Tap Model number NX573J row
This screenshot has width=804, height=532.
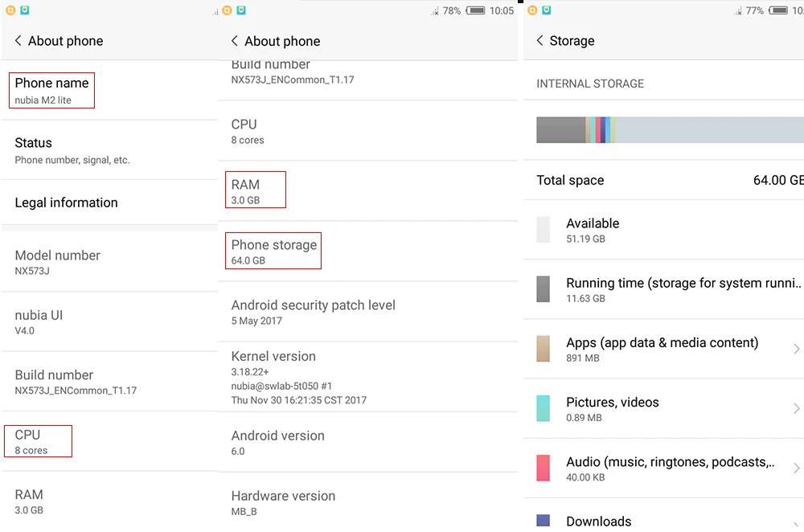[109, 262]
